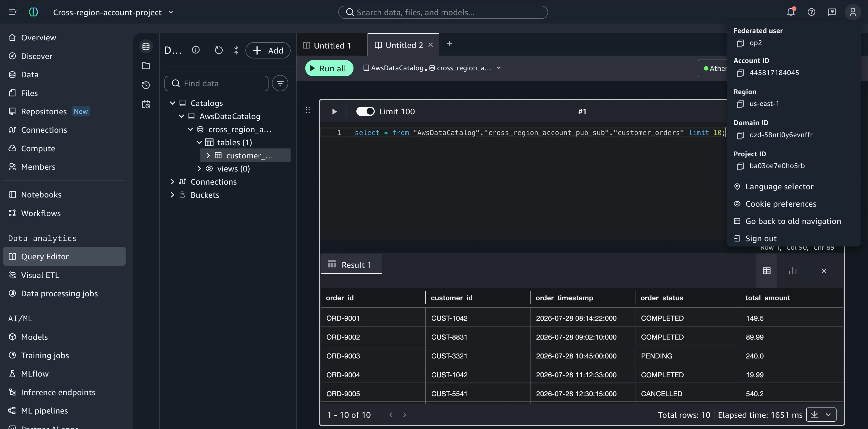
Task: Run query cell #1 with play icon
Action: [x=334, y=111]
